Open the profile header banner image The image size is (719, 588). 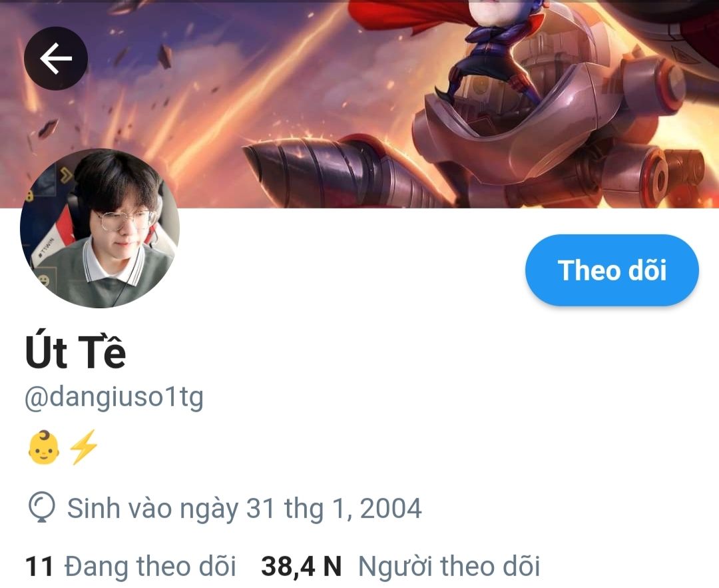(359, 104)
